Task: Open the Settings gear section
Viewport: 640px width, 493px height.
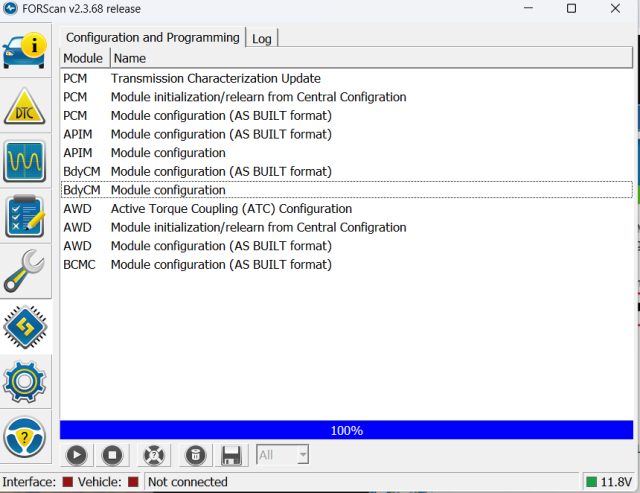Action: pyautogui.click(x=25, y=382)
